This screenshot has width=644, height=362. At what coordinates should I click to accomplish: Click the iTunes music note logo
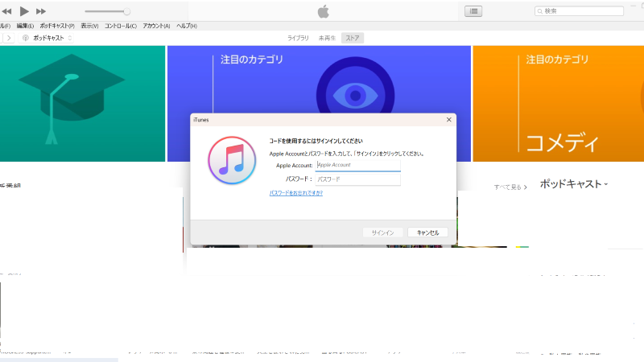tap(232, 160)
